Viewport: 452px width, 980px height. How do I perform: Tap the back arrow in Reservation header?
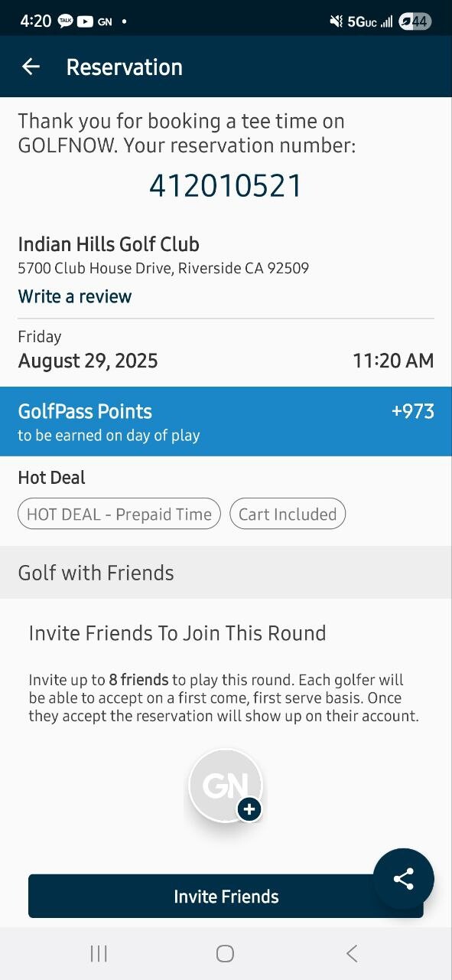31,67
